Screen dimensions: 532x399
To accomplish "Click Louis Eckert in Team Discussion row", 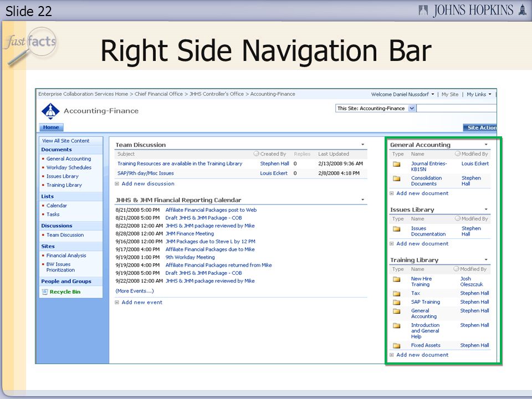I will click(274, 173).
